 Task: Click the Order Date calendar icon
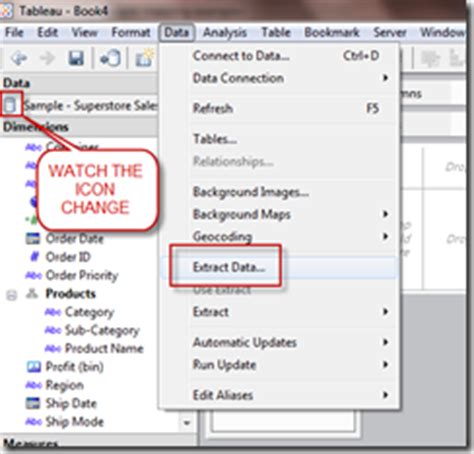(33, 238)
